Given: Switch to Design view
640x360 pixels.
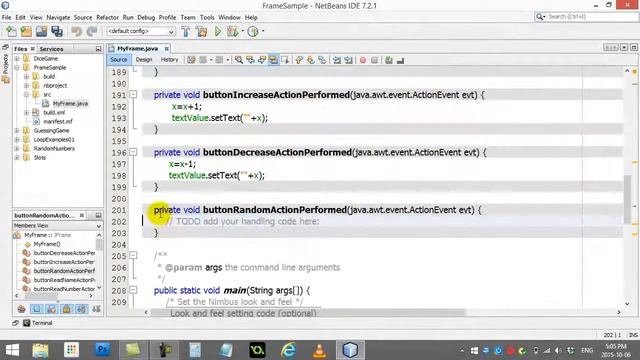Looking at the screenshot, I should pos(144,60).
